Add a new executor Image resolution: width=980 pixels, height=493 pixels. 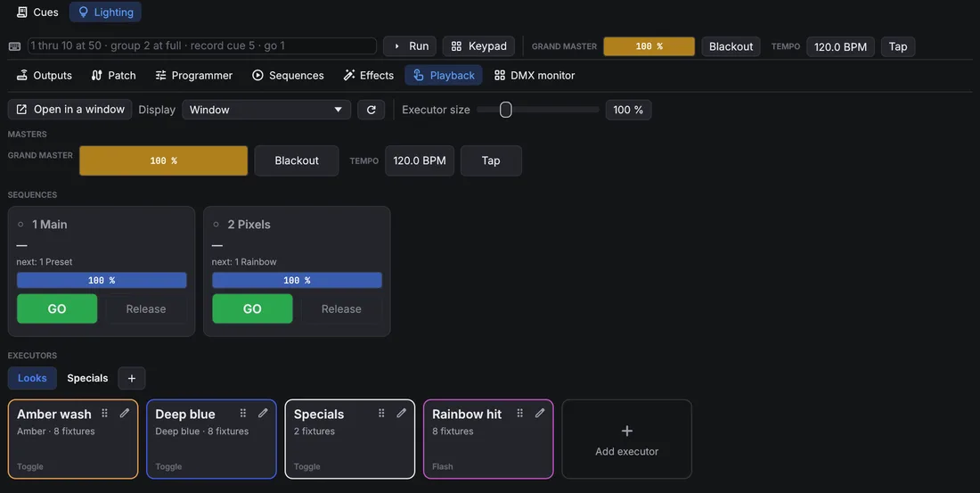(627, 440)
